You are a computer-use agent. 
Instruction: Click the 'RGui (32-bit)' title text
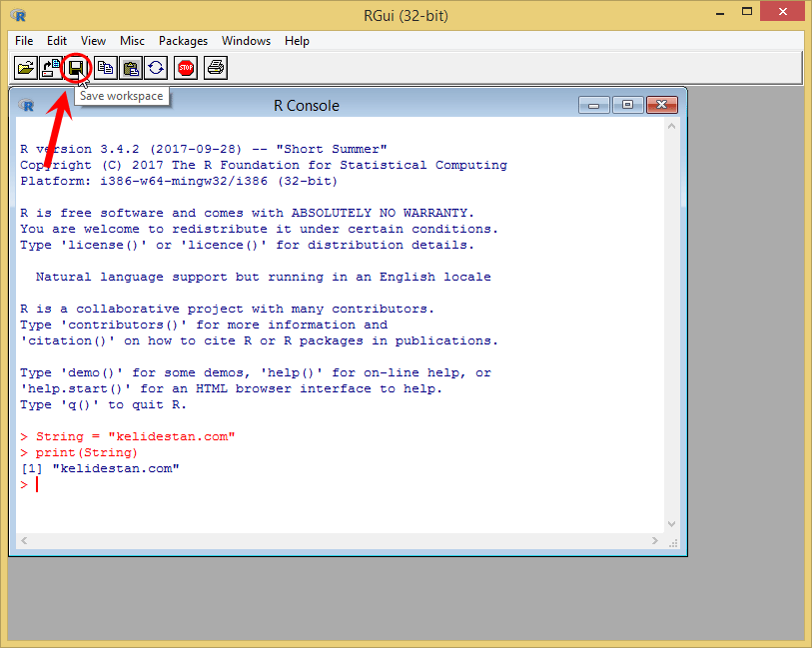click(406, 16)
